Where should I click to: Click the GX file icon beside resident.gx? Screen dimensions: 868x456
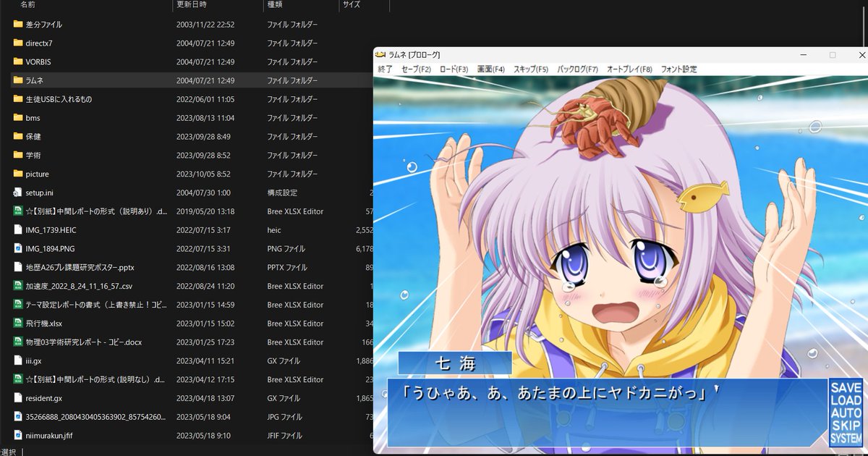(x=17, y=397)
